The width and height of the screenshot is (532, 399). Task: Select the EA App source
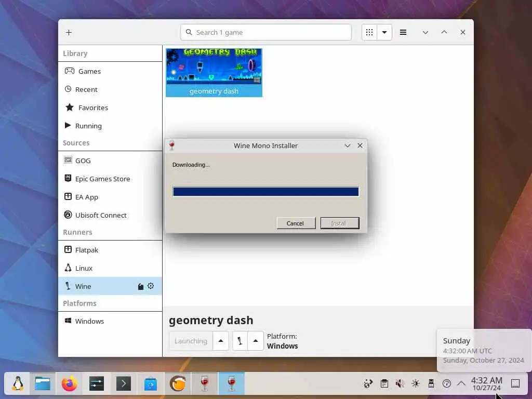(x=110, y=197)
